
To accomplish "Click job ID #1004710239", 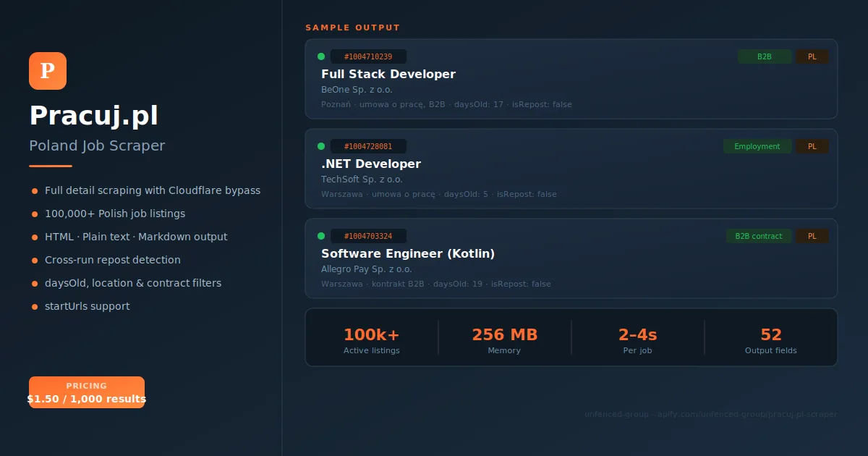I will point(368,56).
